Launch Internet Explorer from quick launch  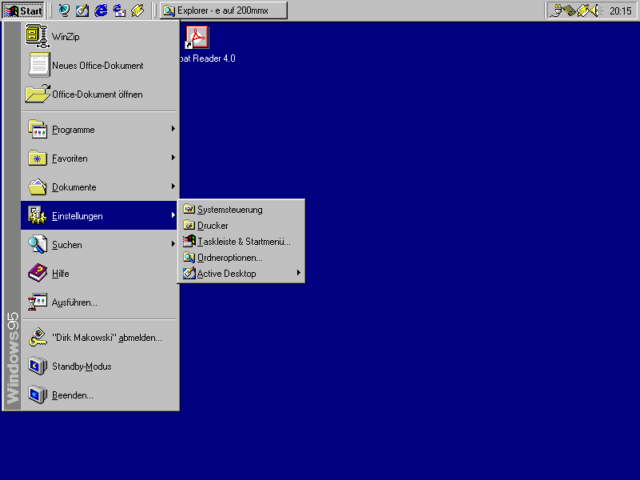[x=100, y=10]
